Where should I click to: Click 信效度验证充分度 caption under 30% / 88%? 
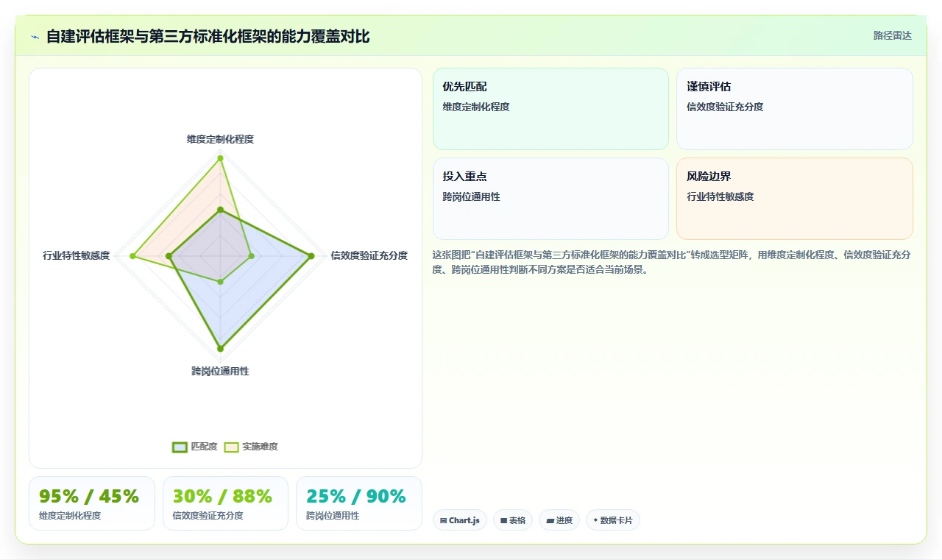point(208,516)
